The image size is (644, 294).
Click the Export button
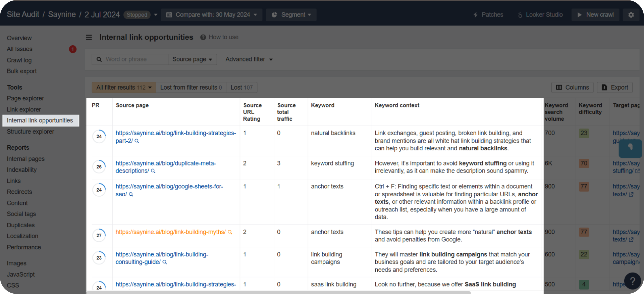tap(615, 88)
